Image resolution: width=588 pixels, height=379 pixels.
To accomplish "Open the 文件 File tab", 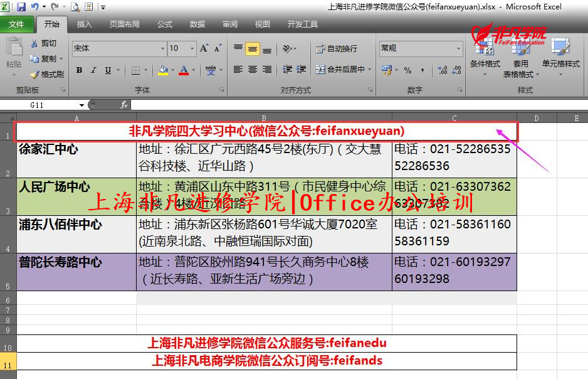I will [x=16, y=24].
